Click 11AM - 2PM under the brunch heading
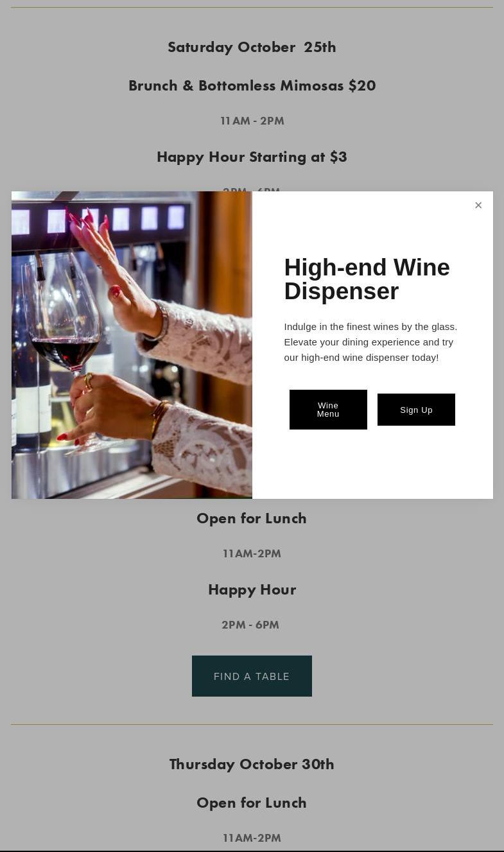 tap(252, 121)
